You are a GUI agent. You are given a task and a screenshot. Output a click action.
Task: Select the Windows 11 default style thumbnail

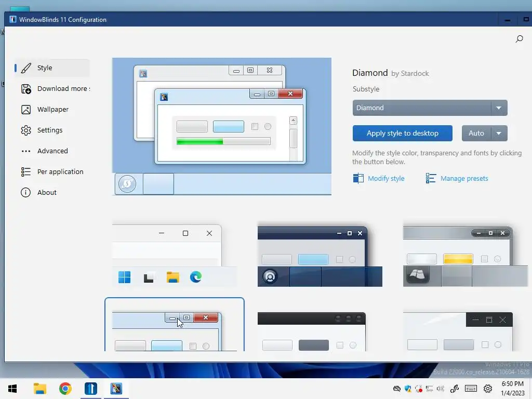point(175,256)
